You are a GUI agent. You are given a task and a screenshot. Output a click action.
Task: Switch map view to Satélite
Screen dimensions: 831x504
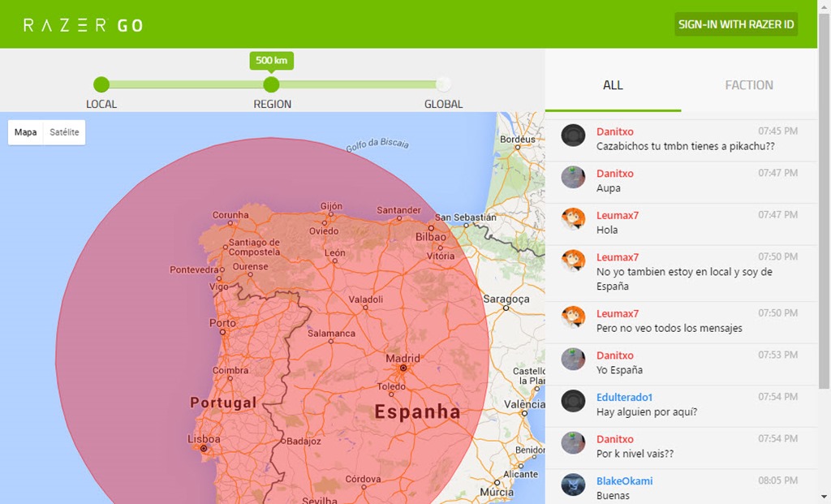(x=64, y=132)
